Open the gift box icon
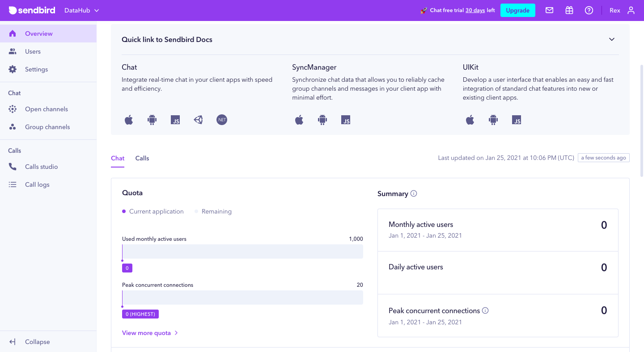644x352 pixels. [569, 10]
